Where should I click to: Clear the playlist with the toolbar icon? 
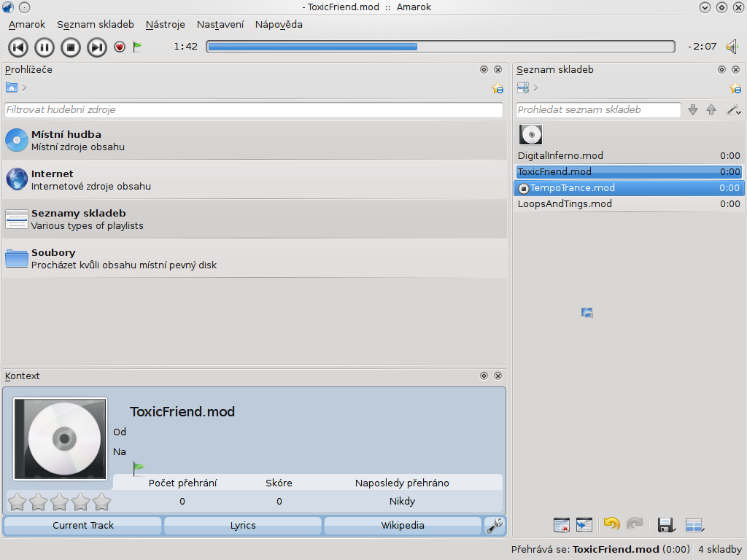point(562,525)
